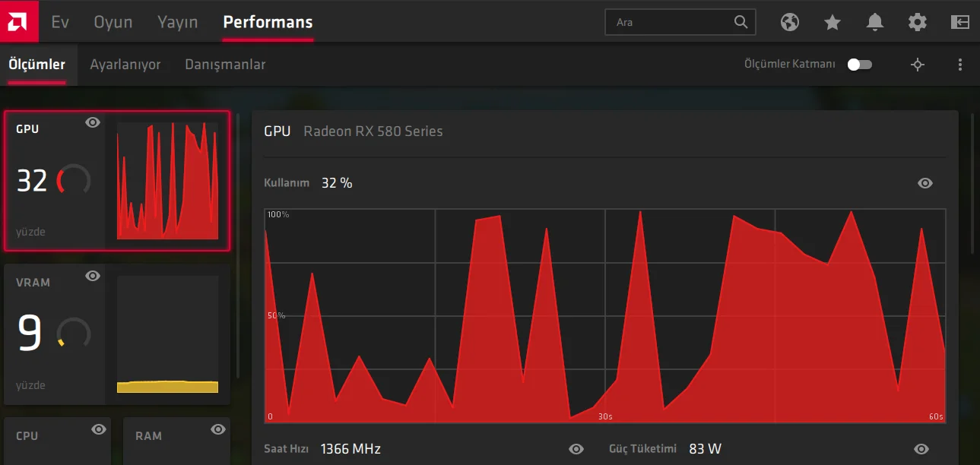Viewport: 980px width, 465px height.
Task: Open the three-dot more options menu
Action: pos(960,65)
